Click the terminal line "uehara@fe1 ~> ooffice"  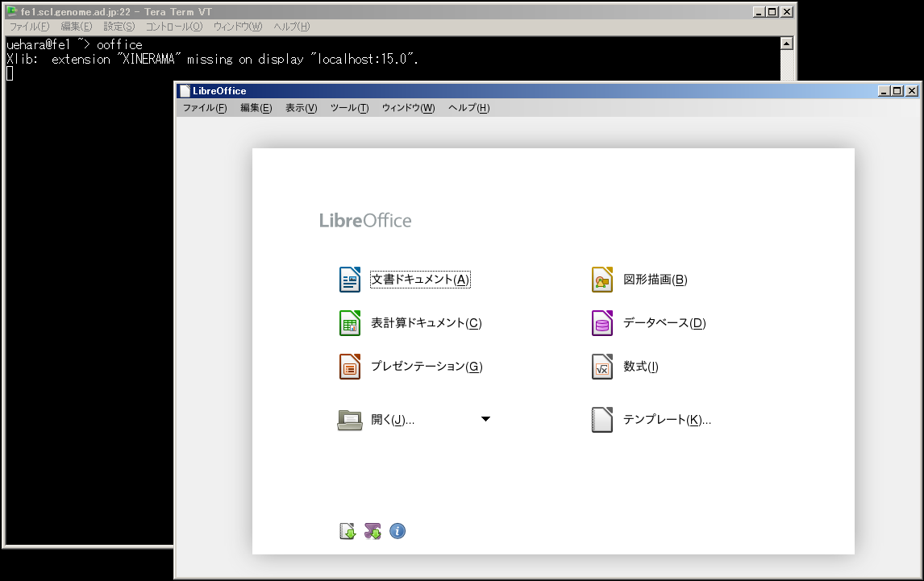[74, 45]
